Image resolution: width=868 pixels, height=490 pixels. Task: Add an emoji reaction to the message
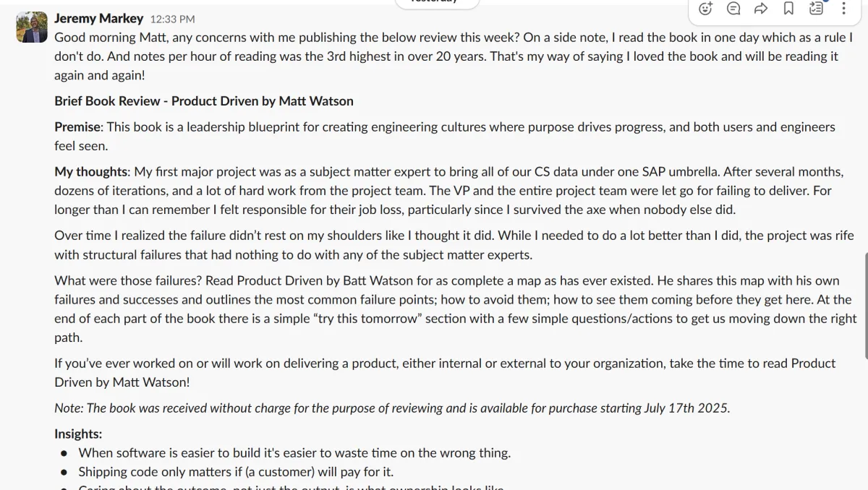pyautogui.click(x=706, y=9)
